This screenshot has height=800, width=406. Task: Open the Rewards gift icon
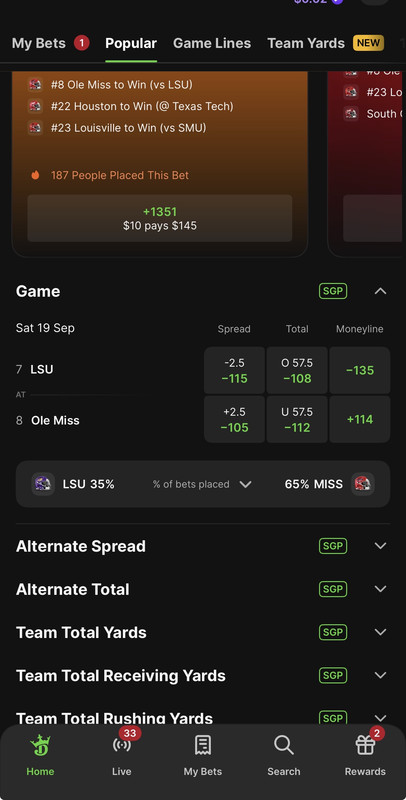(365, 745)
